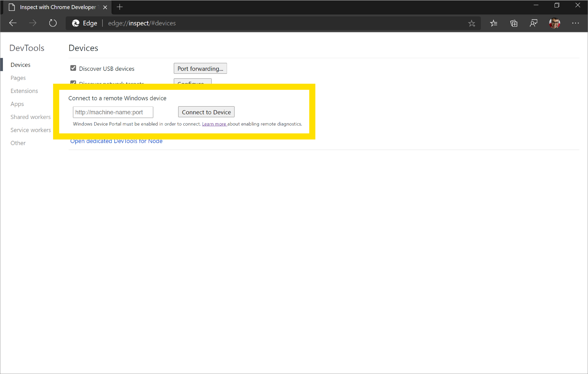Viewport: 588px width, 374px height.
Task: Open dedicated DevTools for Node link
Action: pyautogui.click(x=116, y=141)
